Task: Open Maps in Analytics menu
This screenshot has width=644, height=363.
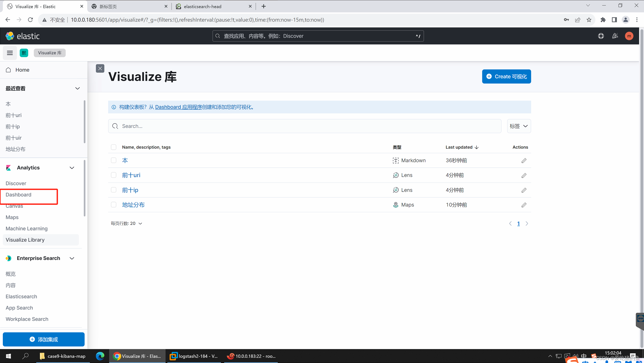Action: (12, 217)
